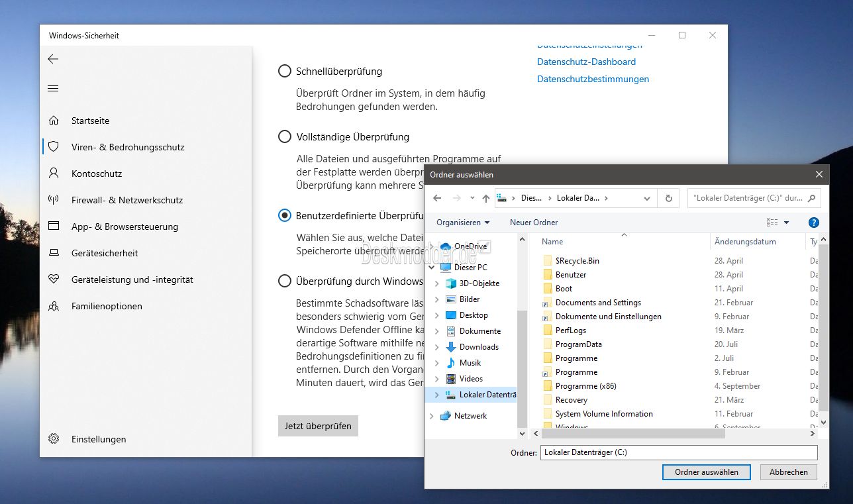Expand the Netzwerk tree node
The image size is (853, 504).
pyautogui.click(x=432, y=416)
